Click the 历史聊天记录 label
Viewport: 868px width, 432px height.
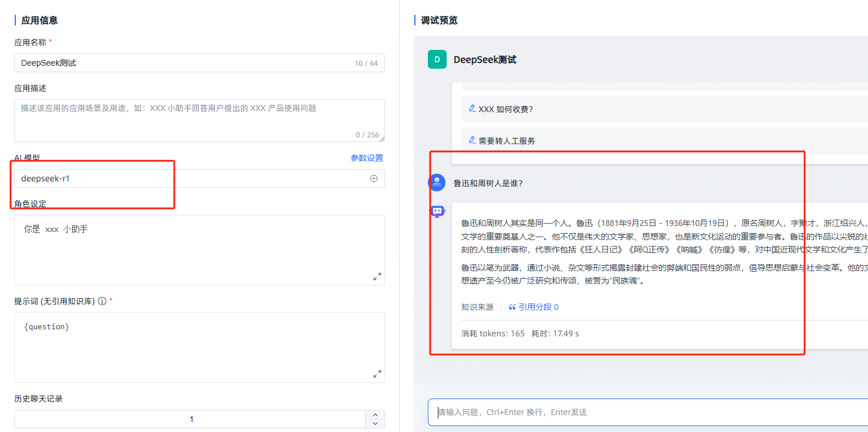[x=38, y=399]
